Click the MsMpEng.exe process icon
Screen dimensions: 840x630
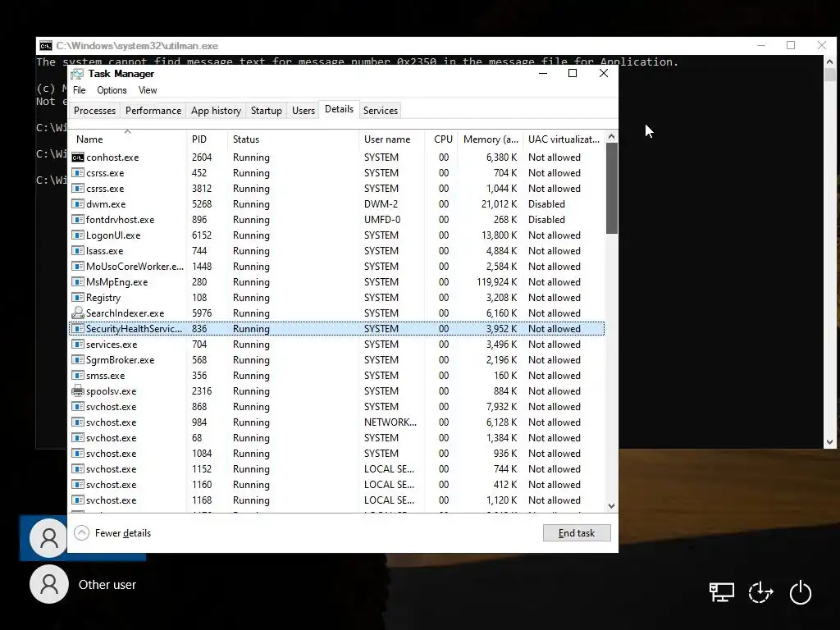pos(78,282)
